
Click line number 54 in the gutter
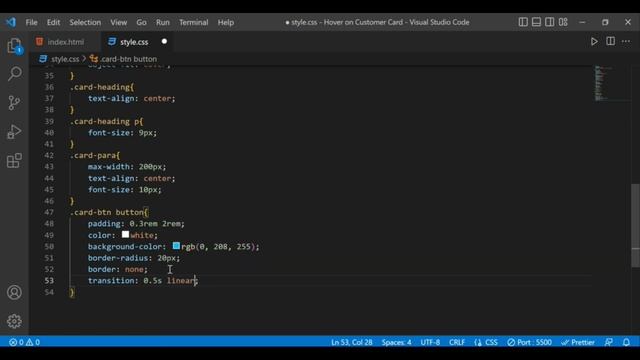point(49,292)
